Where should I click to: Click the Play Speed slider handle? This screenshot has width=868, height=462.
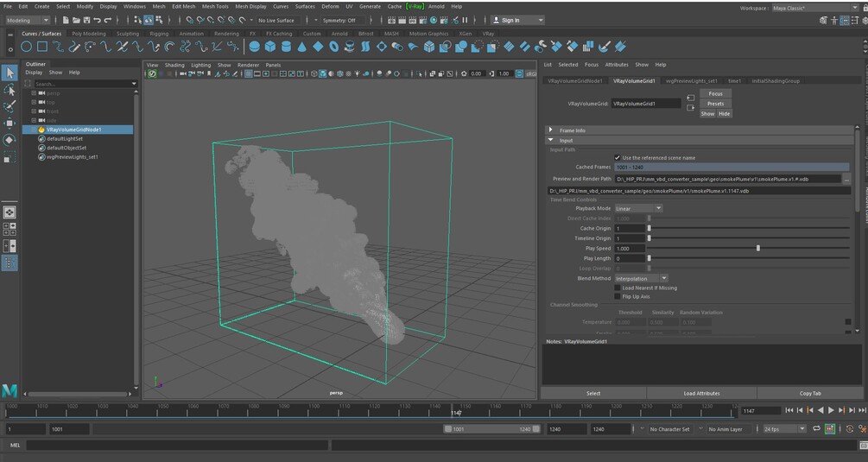pyautogui.click(x=758, y=248)
